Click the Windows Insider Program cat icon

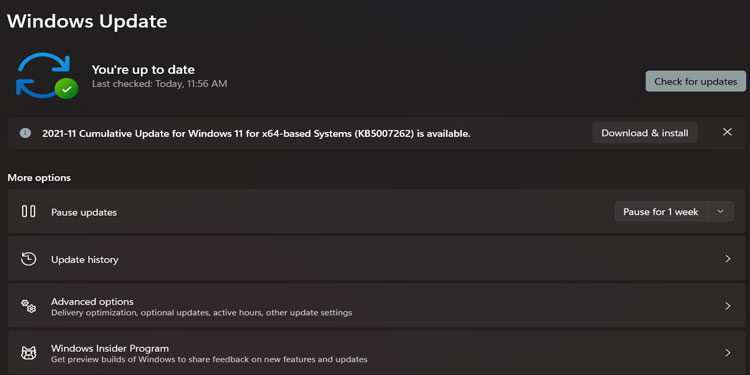click(x=29, y=353)
